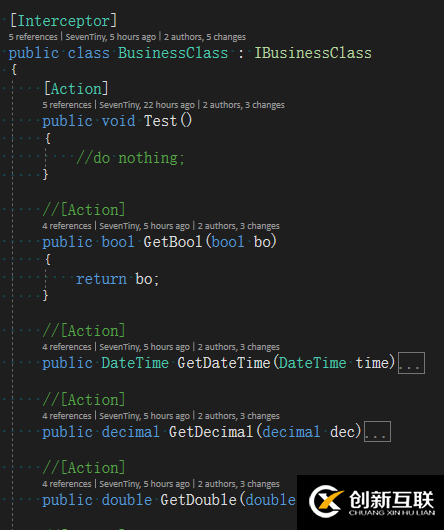This screenshot has width=444, height=530.
Task: Click the "return bo;" statement line
Action: tap(117, 279)
